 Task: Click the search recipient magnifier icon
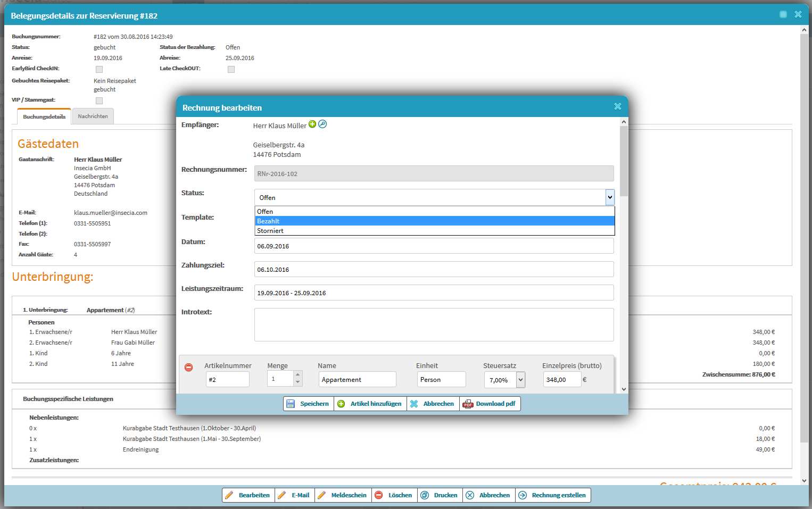click(x=322, y=124)
